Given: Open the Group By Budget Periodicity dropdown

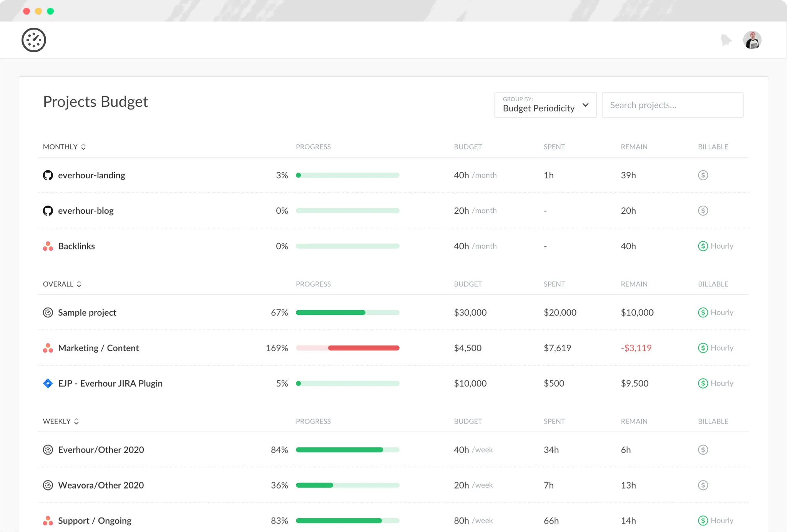Looking at the screenshot, I should (545, 105).
